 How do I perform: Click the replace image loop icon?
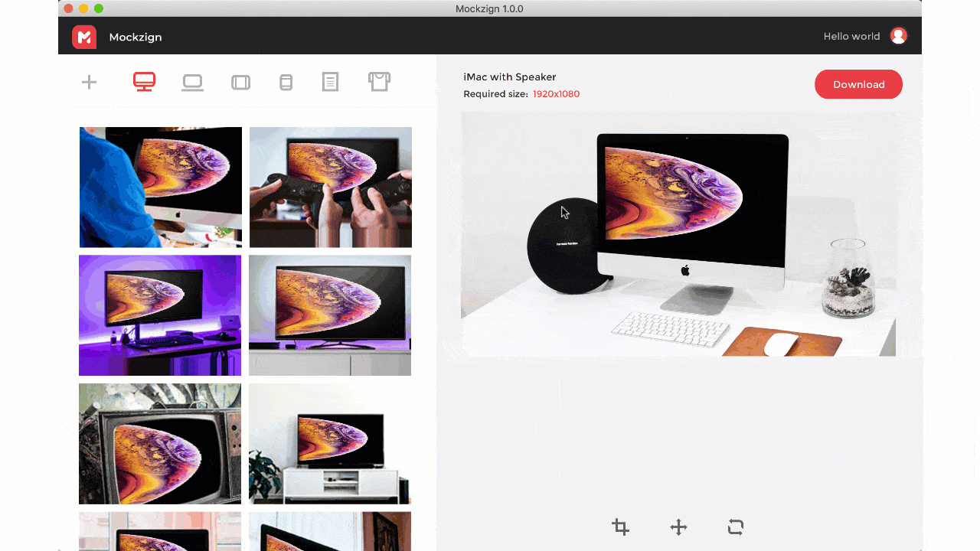(x=736, y=527)
